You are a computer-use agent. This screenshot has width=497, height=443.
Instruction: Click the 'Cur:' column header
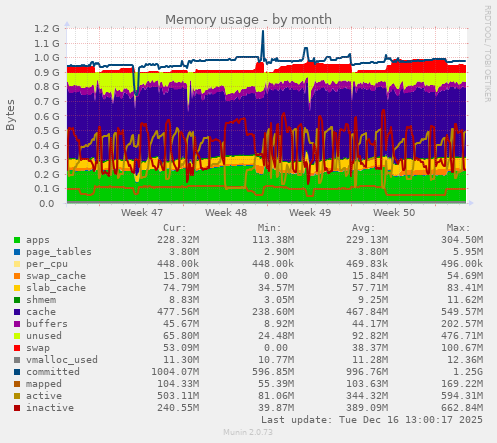(x=175, y=228)
